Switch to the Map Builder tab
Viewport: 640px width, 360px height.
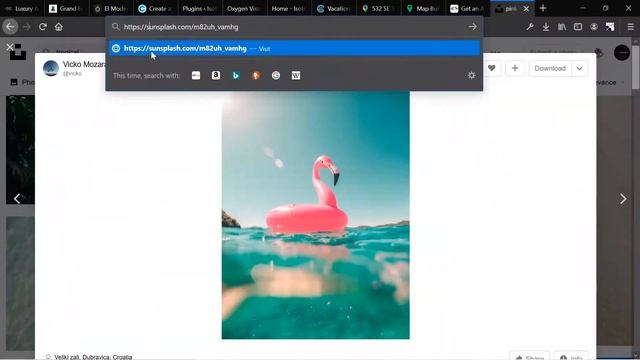[423, 9]
